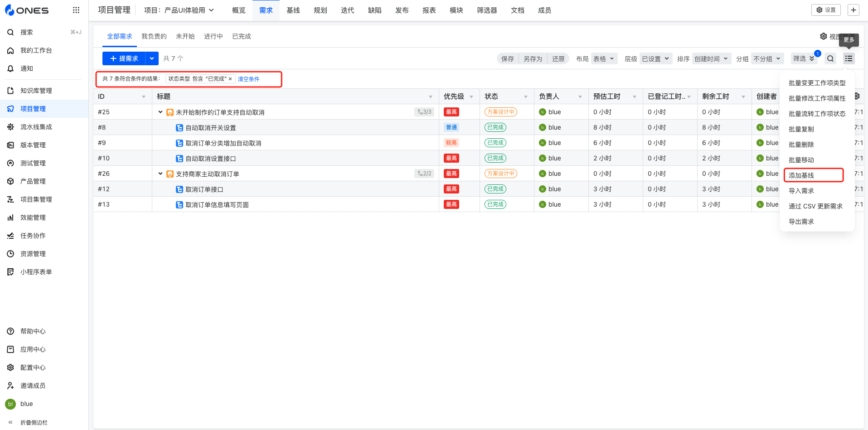This screenshot has width=868, height=430.
Task: Open the apps grid icon beside ONES logo
Action: click(76, 10)
